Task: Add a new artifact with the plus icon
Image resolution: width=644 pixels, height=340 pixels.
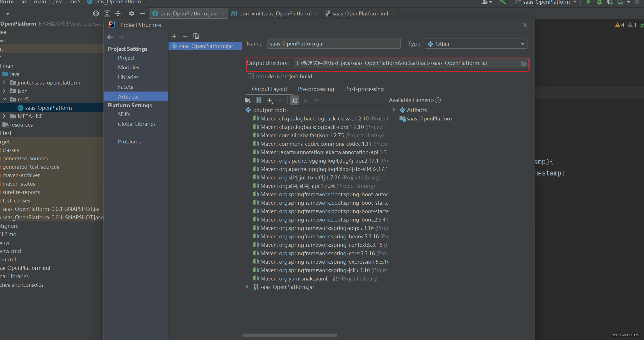Action: click(174, 36)
